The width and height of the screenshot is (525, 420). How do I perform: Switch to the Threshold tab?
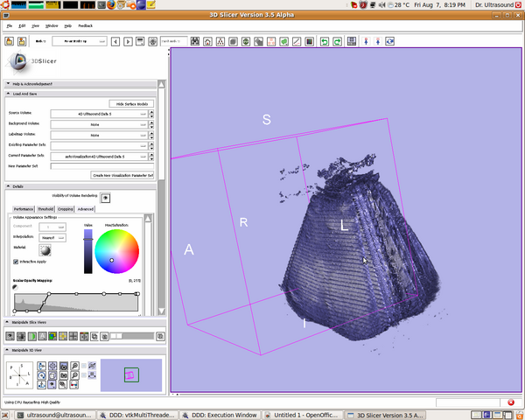click(45, 209)
